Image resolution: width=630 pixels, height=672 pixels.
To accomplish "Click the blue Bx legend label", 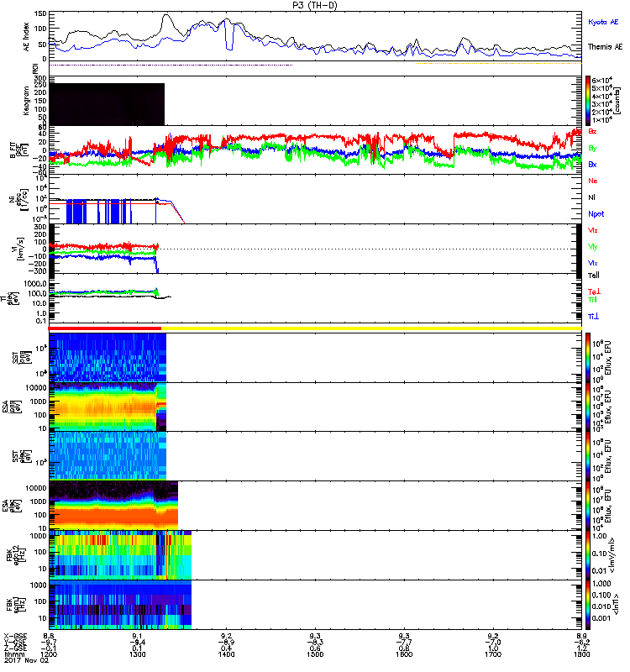I will point(593,165).
